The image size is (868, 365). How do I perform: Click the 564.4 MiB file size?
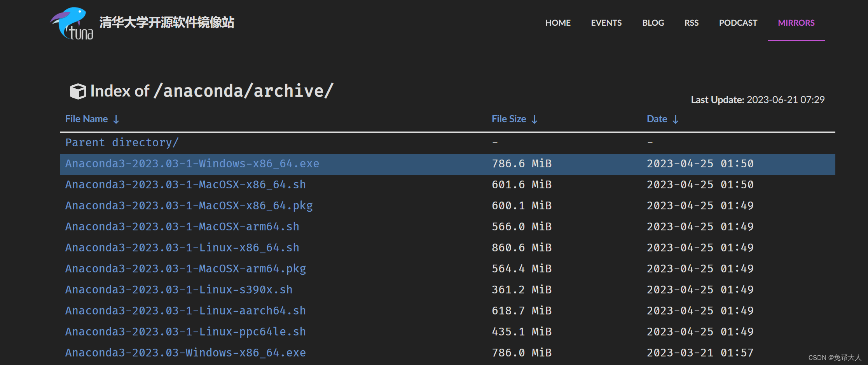point(522,269)
